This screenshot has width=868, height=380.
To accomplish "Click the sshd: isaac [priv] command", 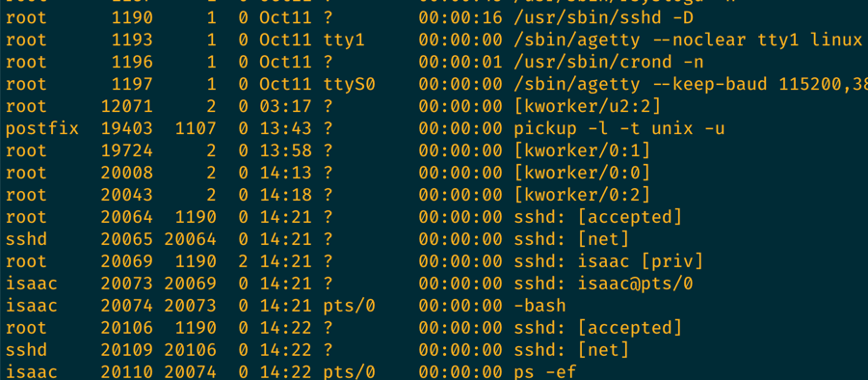I will pos(609,262).
